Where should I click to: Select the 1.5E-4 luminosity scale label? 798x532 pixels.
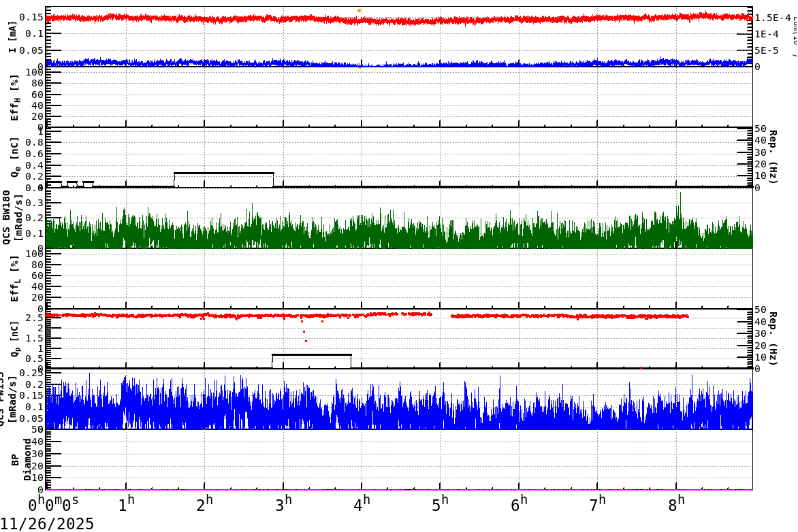(x=773, y=17)
